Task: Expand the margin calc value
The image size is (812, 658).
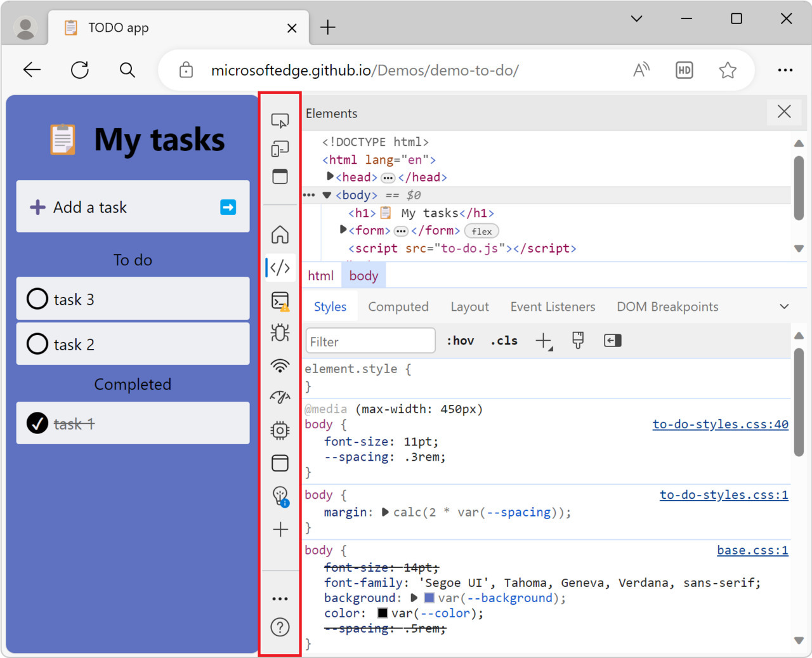Action: point(385,512)
